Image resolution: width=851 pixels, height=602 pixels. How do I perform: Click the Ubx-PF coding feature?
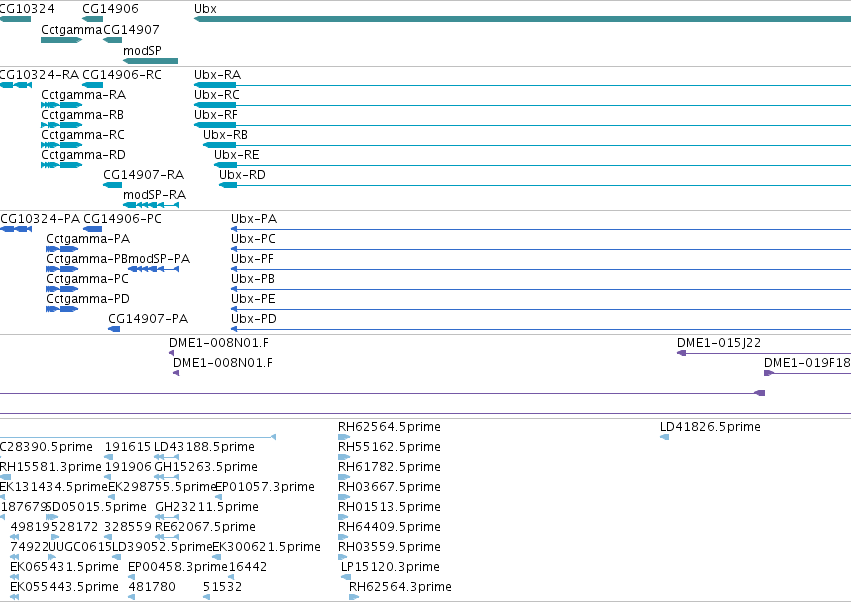tap(541, 269)
